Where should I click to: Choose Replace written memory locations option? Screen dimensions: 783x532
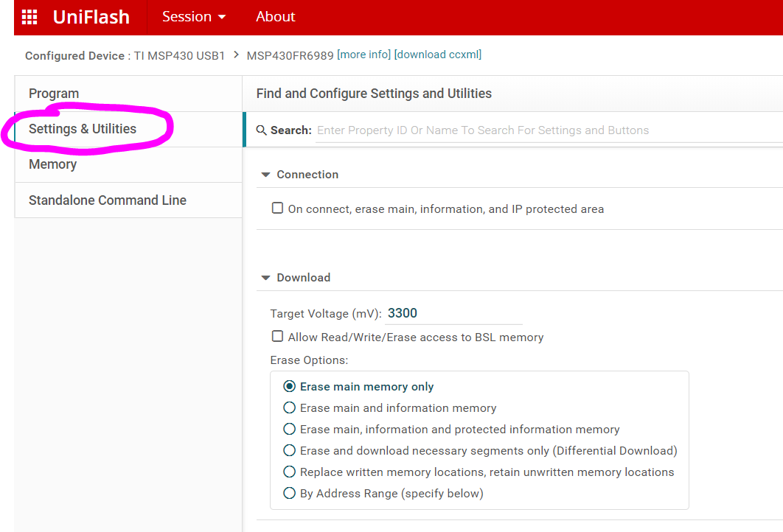[289, 472]
